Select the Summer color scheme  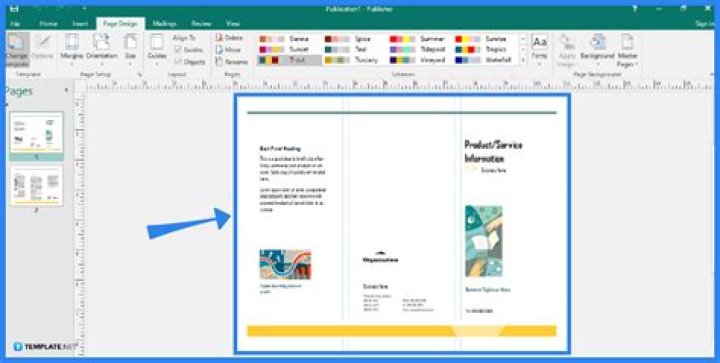[420, 39]
